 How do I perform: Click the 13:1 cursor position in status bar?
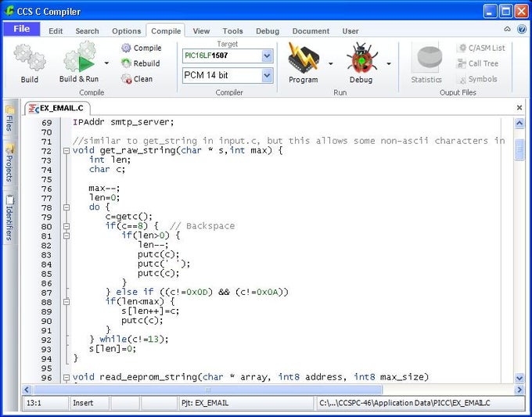tap(45, 403)
